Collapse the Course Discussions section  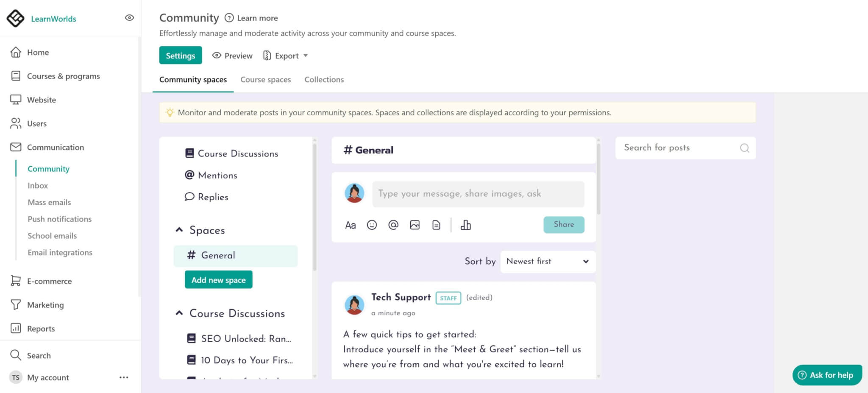click(179, 313)
